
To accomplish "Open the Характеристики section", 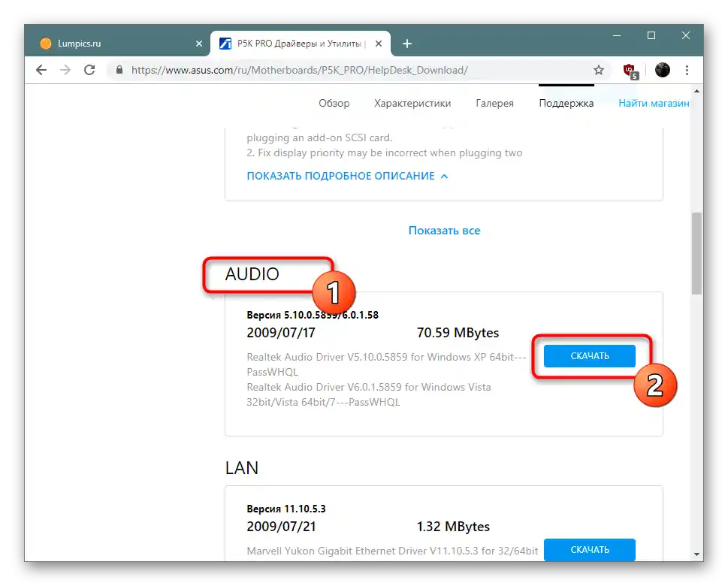I will (412, 103).
